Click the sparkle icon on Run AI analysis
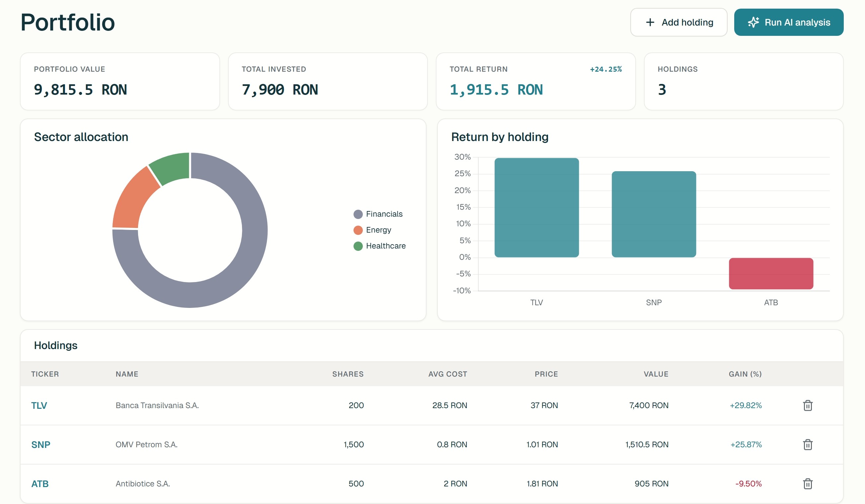865x504 pixels. 753,22
